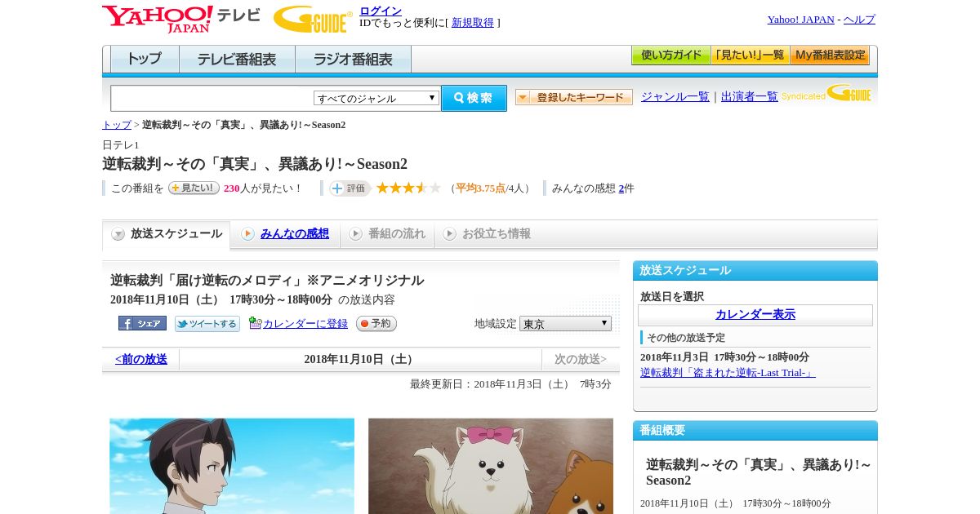Click the 230人が見たい! count text
Image resolution: width=980 pixels, height=514 pixels.
pos(262,188)
